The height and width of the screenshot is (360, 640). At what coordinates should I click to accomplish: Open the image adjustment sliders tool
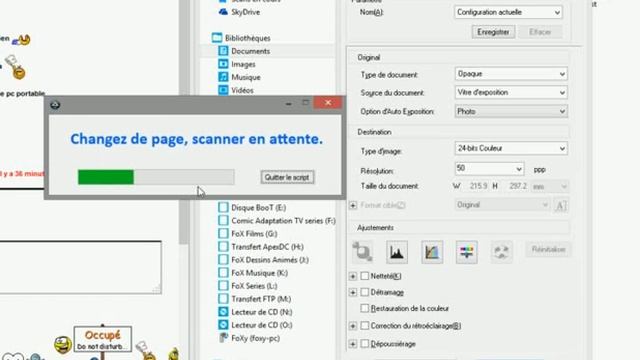467,251
